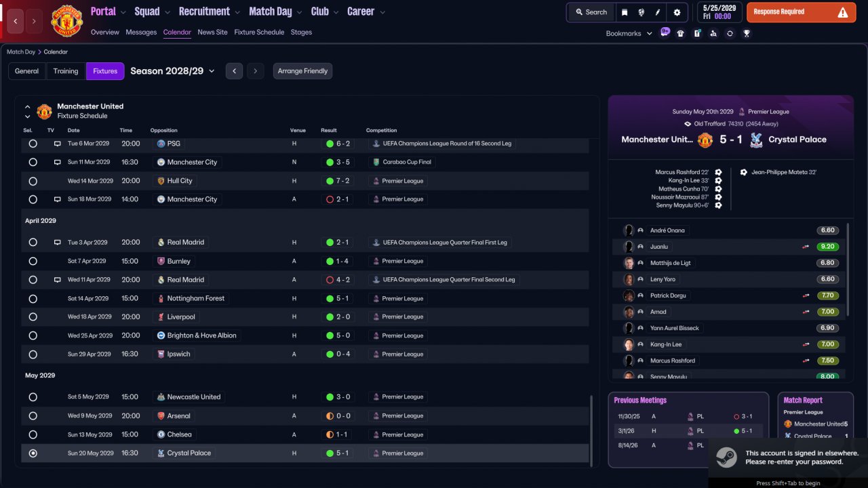This screenshot has height=488, width=868.
Task: Open the globe/world icon in top toolbar
Action: pyautogui.click(x=641, y=12)
